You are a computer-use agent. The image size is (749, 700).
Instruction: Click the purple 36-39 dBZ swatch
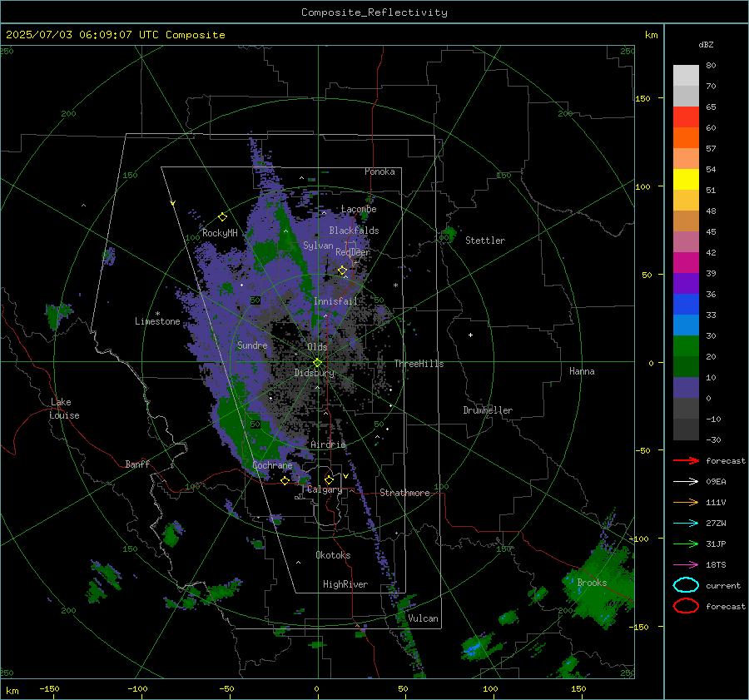pyautogui.click(x=686, y=283)
